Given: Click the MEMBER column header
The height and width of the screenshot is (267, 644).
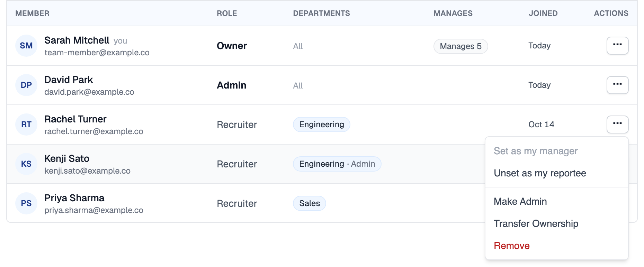Looking at the screenshot, I should point(33,13).
